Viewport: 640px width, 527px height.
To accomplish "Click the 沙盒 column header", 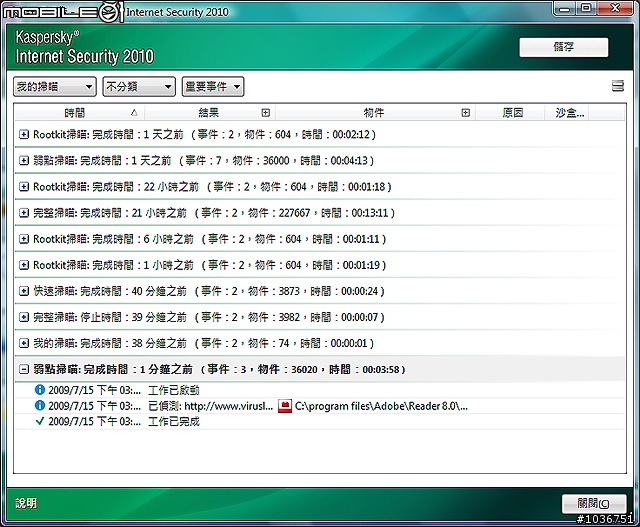I will pyautogui.click(x=567, y=113).
